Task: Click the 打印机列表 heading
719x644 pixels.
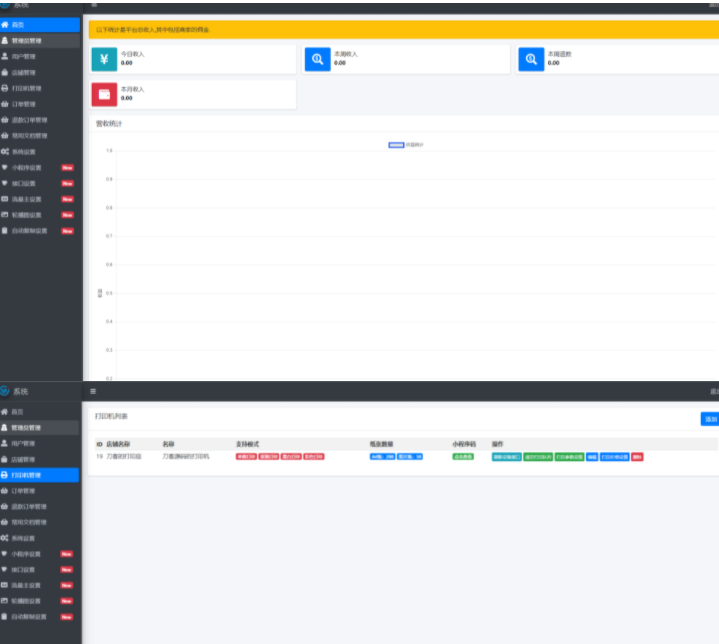Action: point(111,416)
